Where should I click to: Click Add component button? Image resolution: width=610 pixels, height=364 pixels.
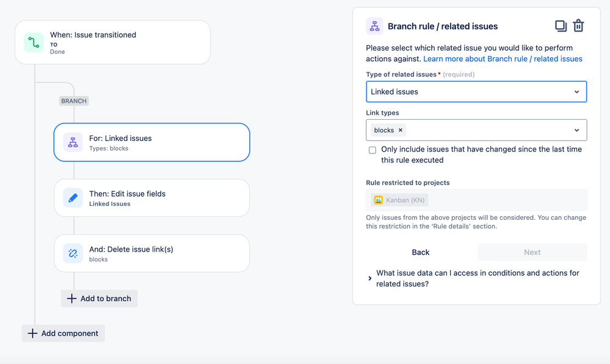tap(64, 333)
